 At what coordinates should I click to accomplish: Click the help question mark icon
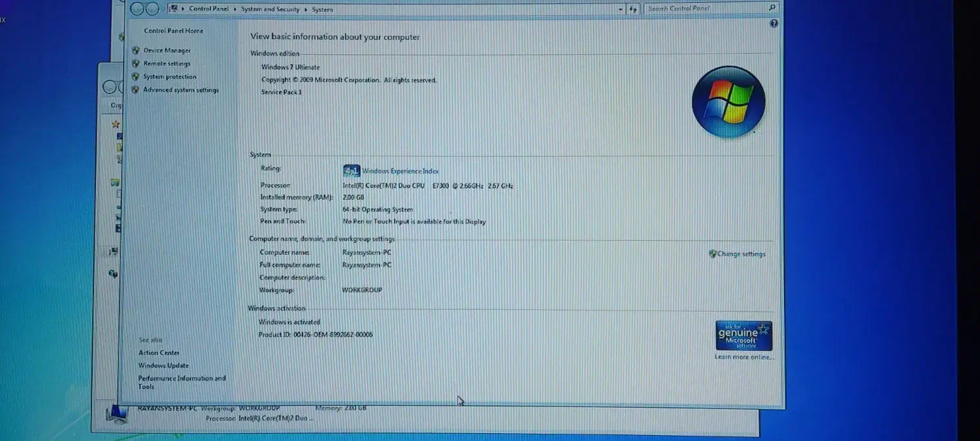[774, 24]
